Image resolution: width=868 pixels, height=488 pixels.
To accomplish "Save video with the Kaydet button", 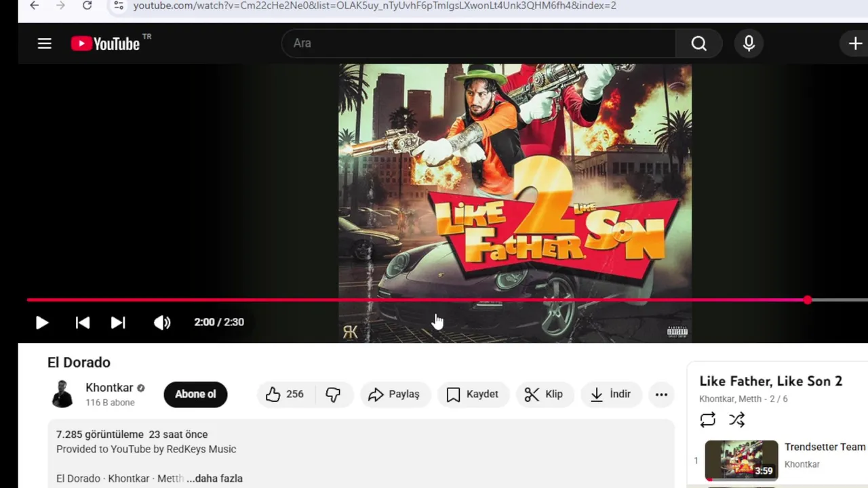I will pos(473,394).
